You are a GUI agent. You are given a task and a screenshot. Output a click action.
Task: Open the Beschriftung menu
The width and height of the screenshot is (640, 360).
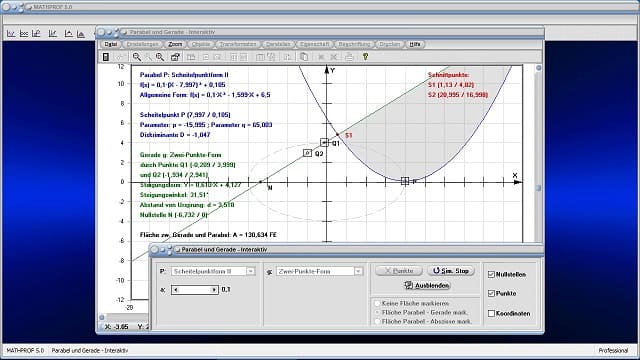tap(354, 44)
